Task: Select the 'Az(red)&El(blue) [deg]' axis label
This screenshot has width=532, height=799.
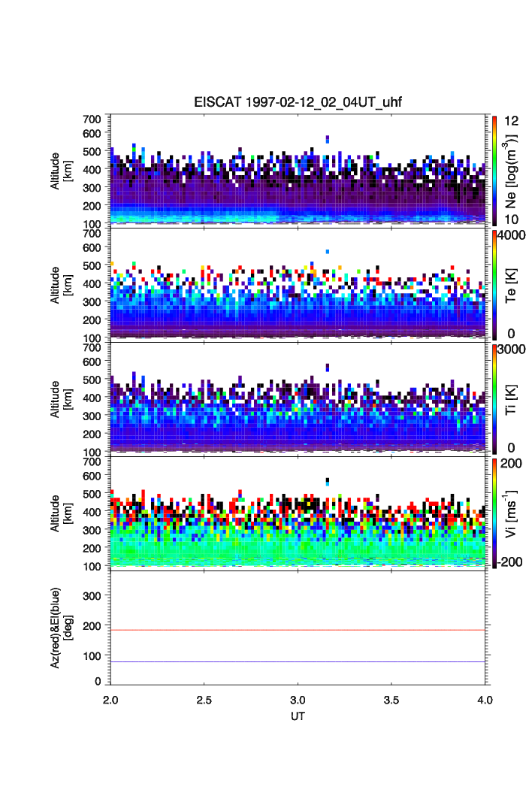Action: tap(61, 628)
